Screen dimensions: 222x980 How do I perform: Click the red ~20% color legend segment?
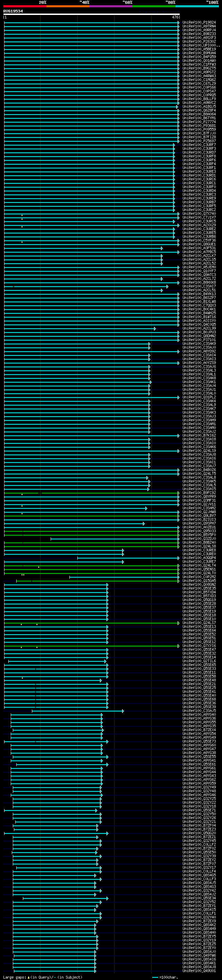pyautogui.click(x=25, y=7)
